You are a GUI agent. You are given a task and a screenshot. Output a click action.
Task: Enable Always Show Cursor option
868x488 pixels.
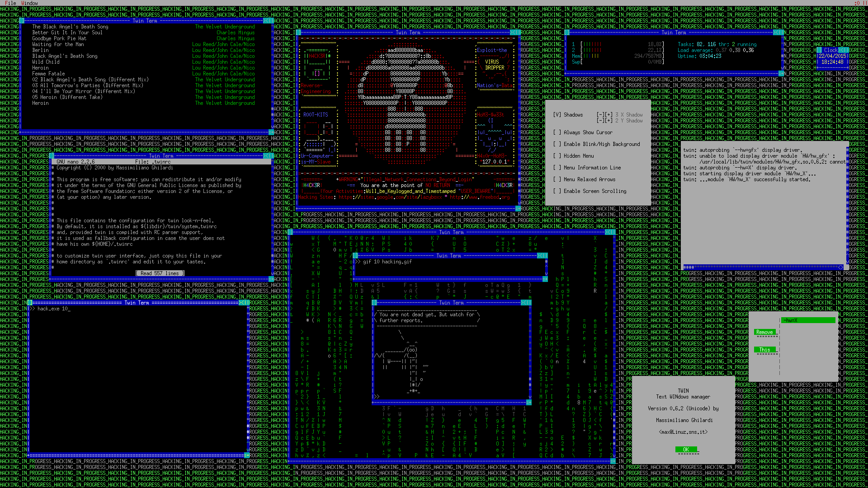click(557, 132)
